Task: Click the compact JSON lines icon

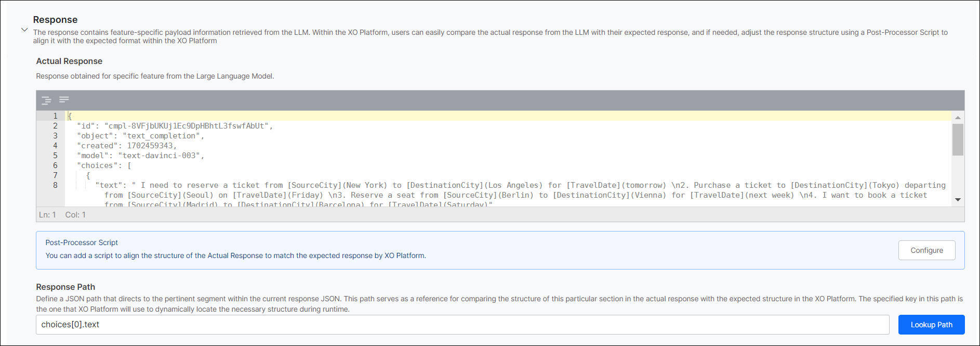Action: coord(64,99)
